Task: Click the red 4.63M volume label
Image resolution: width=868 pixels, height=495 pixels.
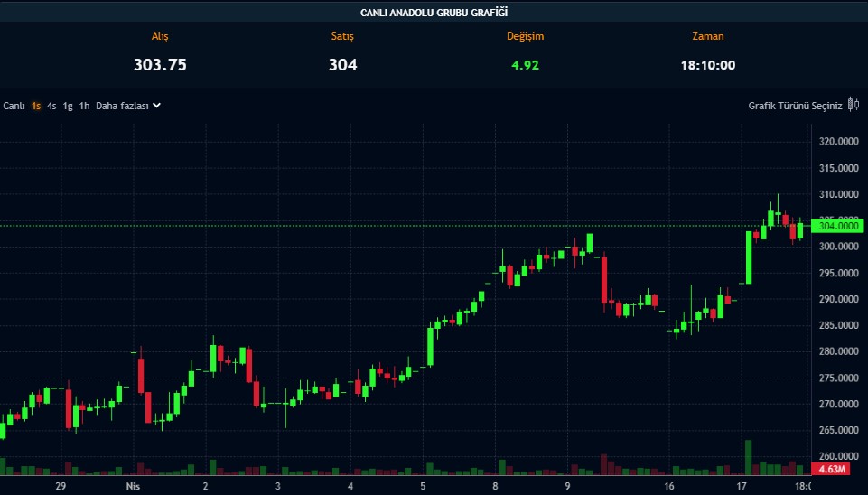Action: tap(831, 470)
